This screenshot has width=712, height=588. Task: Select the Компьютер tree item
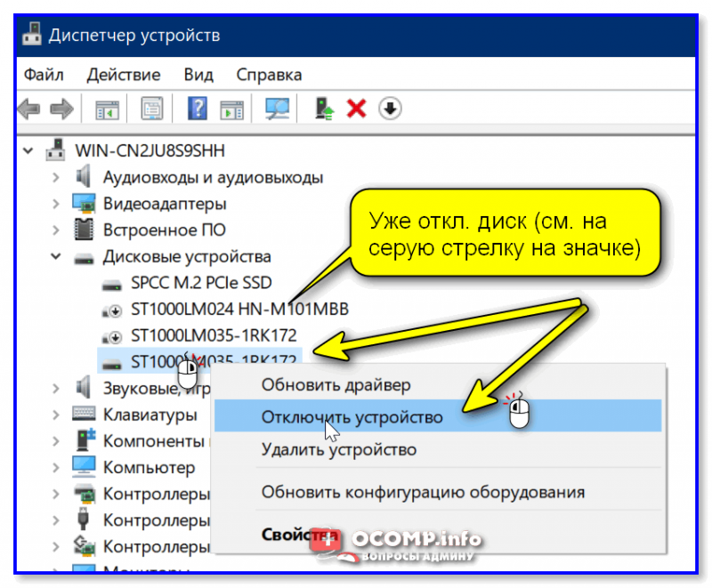point(149,467)
